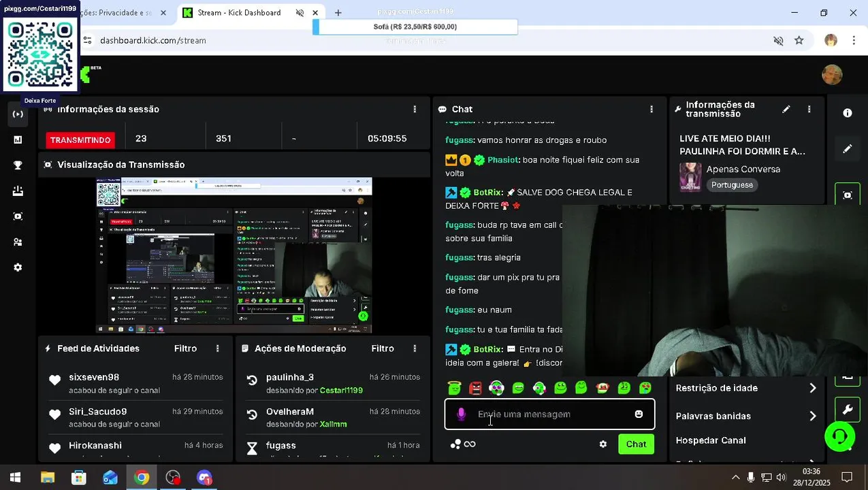Click the address bar URL dashboard.kick.com/stream
The height and width of the screenshot is (490, 868).
pos(153,40)
